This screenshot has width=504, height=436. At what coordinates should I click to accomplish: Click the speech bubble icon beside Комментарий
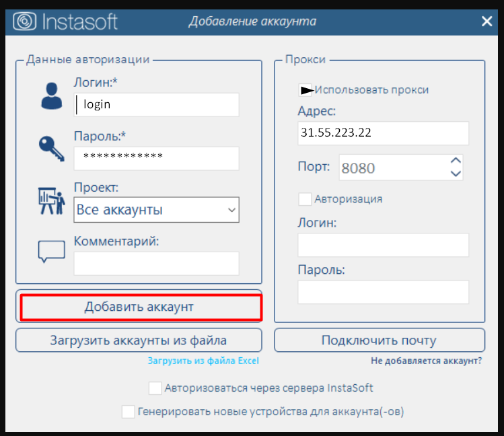pos(51,252)
